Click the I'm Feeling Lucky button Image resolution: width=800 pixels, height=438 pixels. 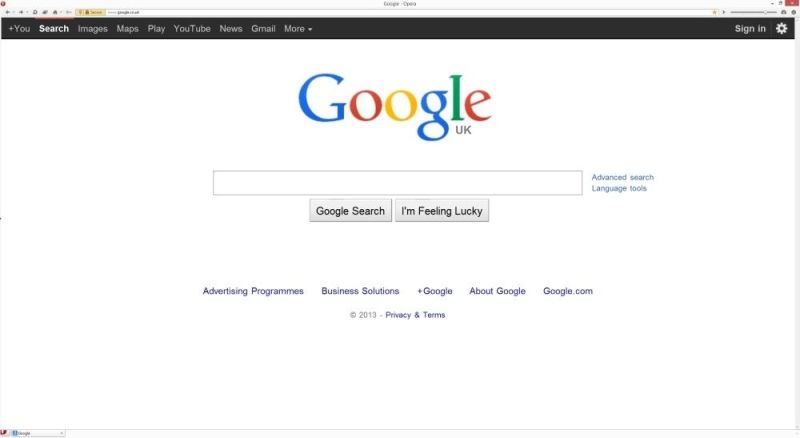coord(442,211)
